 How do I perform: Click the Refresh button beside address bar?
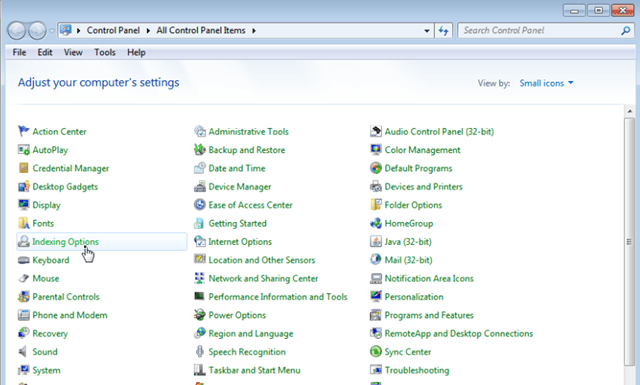tap(444, 31)
